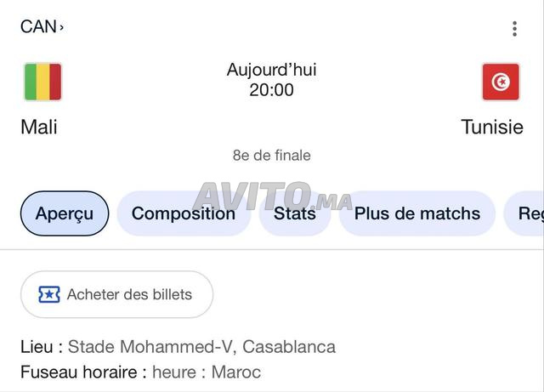Open the Tunisie team name

[x=492, y=128]
